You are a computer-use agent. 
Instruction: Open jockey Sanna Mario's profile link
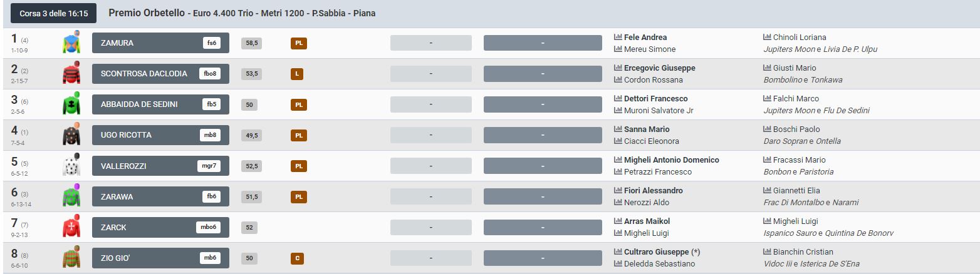click(647, 129)
